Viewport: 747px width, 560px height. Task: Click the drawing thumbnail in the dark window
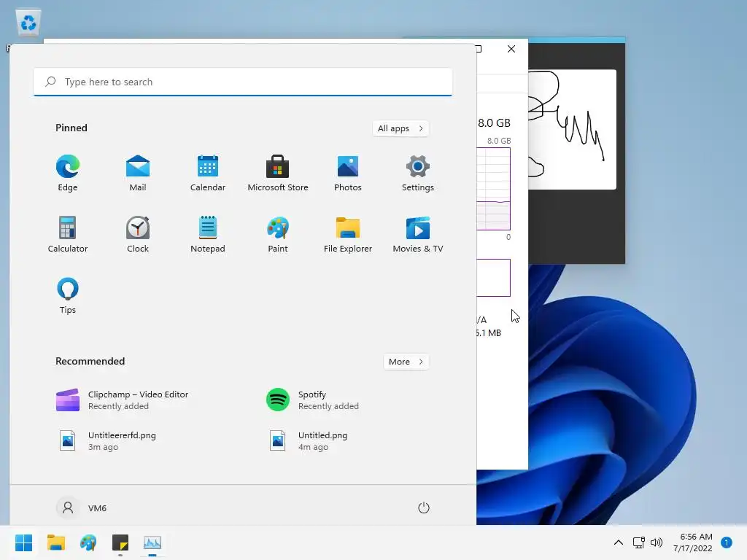[x=572, y=130]
